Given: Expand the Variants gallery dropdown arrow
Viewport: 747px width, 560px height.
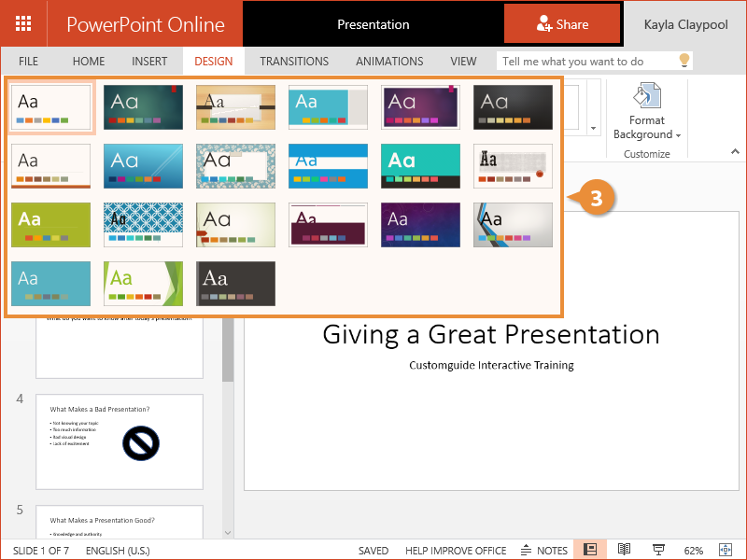Looking at the screenshot, I should (593, 127).
